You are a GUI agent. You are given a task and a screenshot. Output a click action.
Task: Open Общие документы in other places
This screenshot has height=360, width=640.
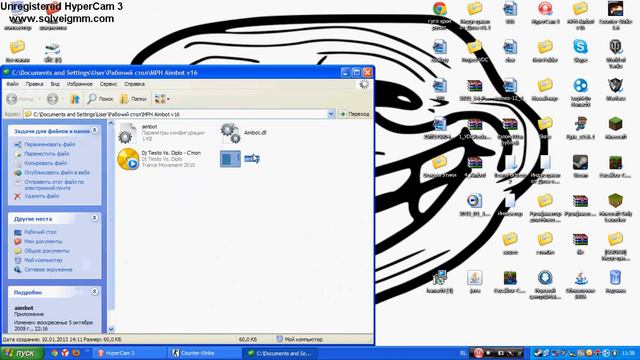pyautogui.click(x=47, y=251)
